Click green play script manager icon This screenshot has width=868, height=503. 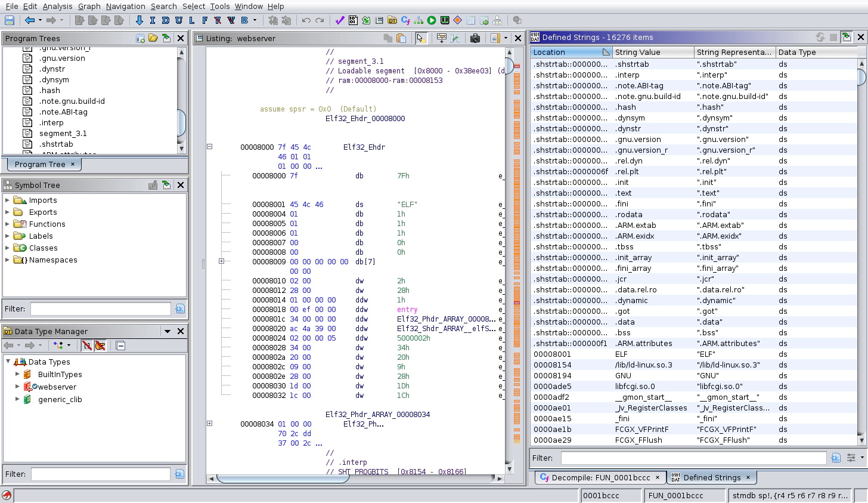tap(432, 20)
